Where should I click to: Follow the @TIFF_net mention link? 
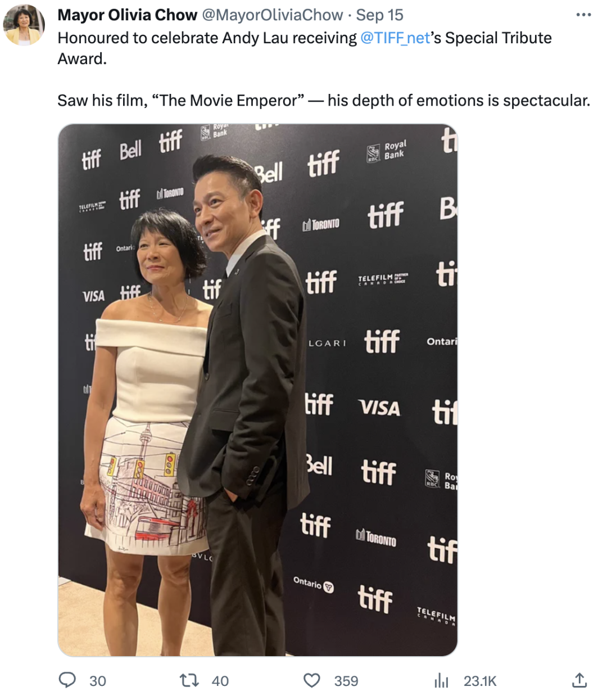pos(395,38)
